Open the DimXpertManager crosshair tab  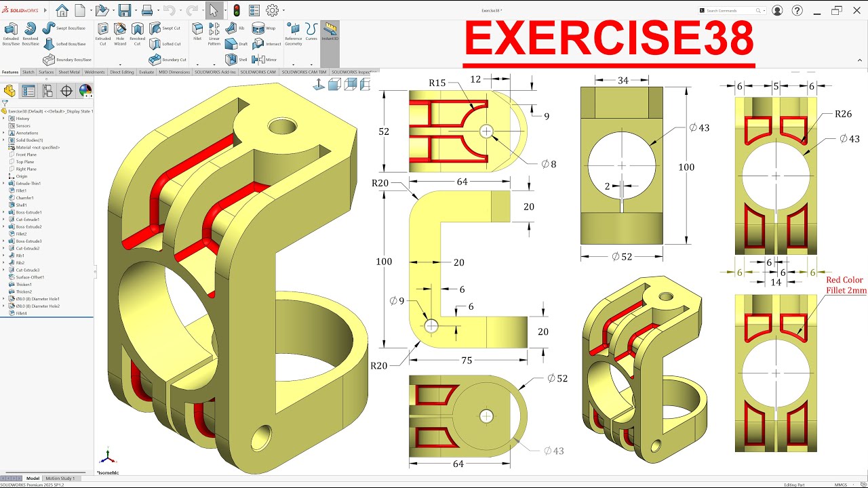(66, 91)
